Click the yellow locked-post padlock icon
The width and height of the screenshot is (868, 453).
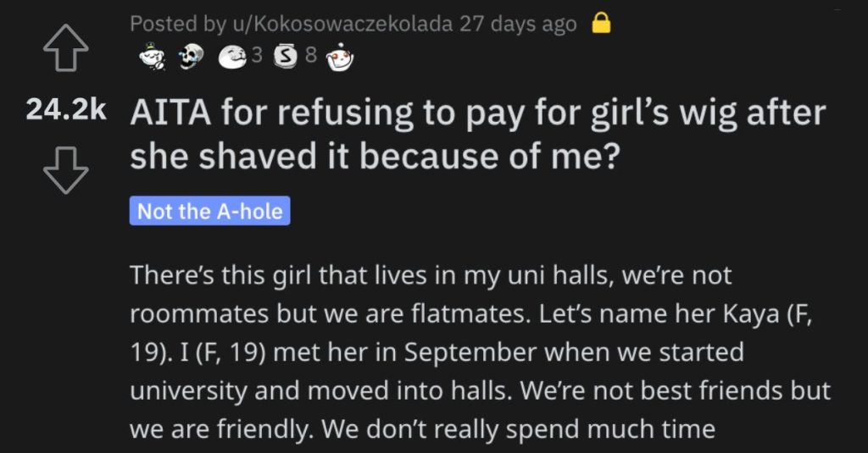(x=601, y=24)
